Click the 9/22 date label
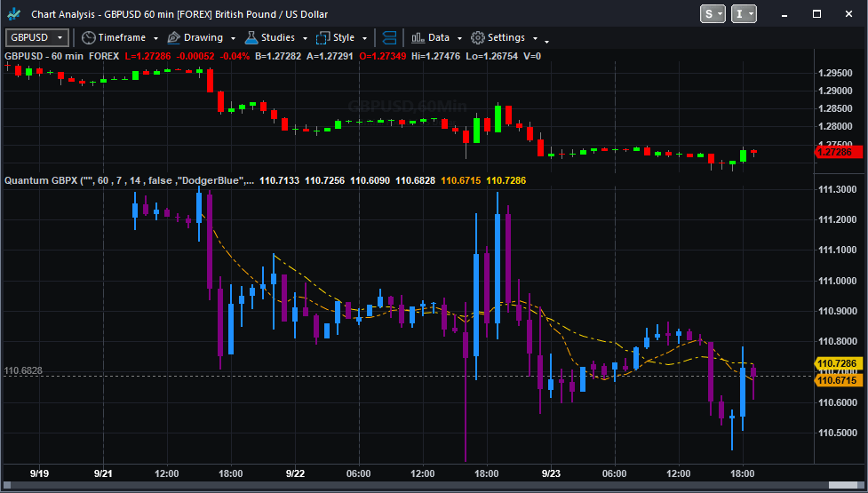 click(296, 473)
